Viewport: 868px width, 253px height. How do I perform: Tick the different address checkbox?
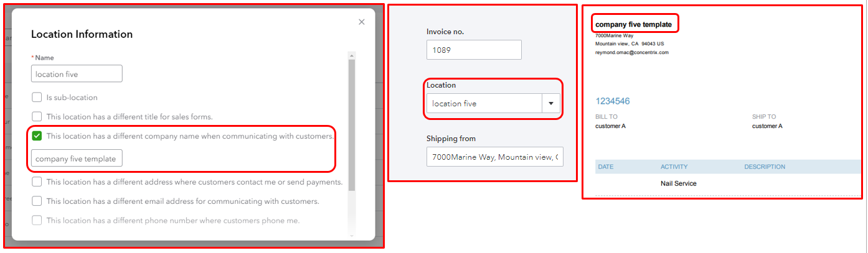tap(37, 182)
